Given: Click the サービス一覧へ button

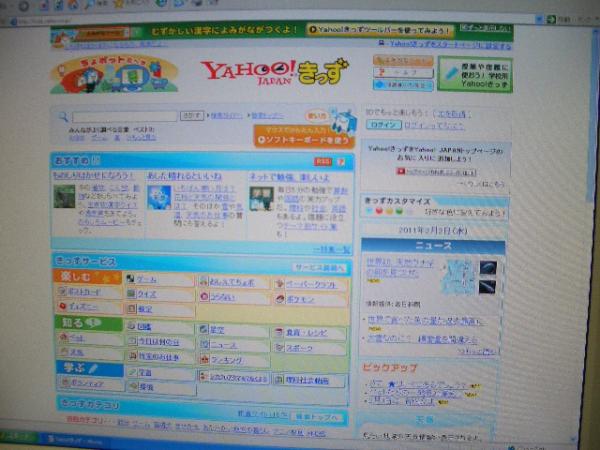Looking at the screenshot, I should tap(320, 267).
